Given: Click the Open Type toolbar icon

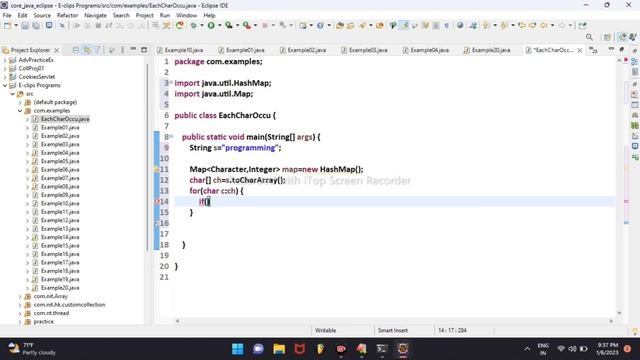Looking at the screenshot, I should (340, 25).
